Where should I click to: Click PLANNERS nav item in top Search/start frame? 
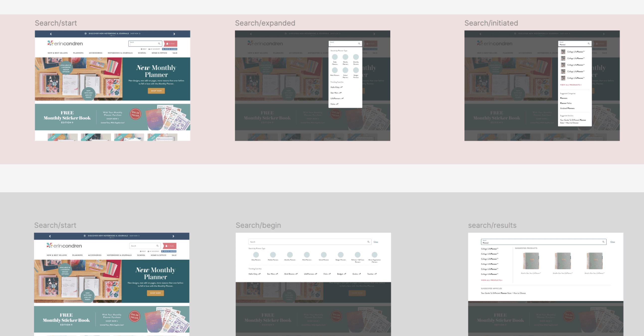tap(78, 53)
